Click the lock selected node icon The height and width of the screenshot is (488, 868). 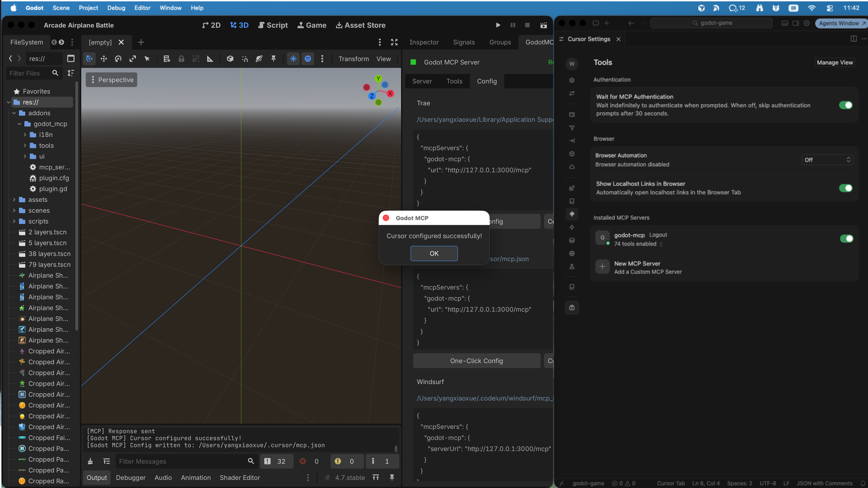tap(181, 59)
